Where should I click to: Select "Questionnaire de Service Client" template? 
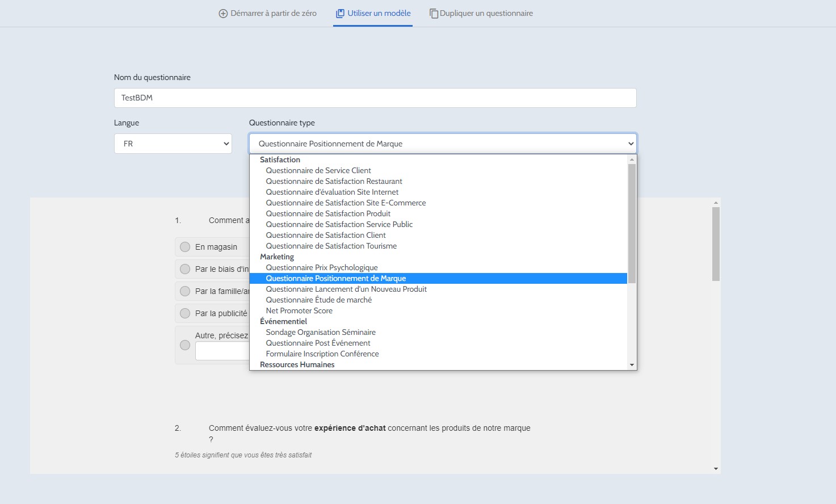(318, 170)
